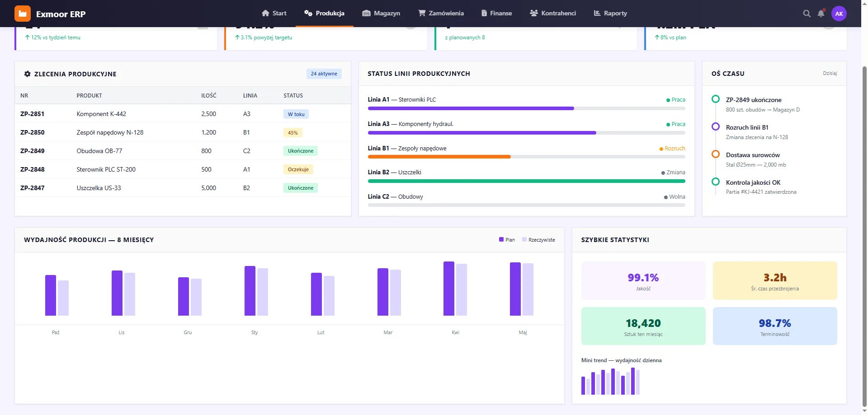Viewport: 868px width, 415px height.
Task: Click the Plan legend color swatch
Action: tap(501, 240)
